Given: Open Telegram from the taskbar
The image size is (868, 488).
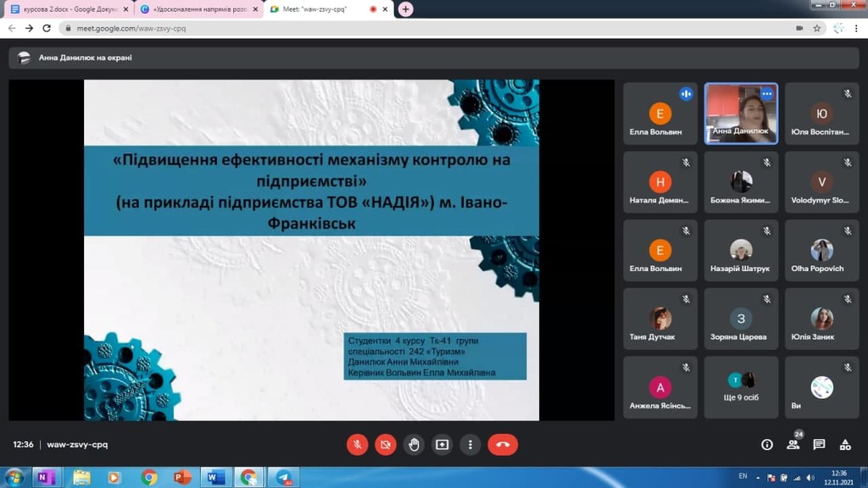Looking at the screenshot, I should click(283, 478).
